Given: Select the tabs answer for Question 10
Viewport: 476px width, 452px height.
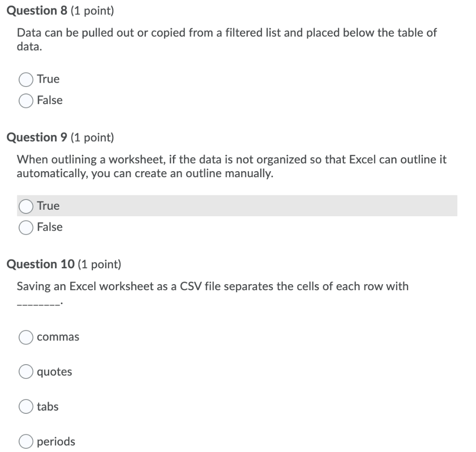Looking at the screenshot, I should click(x=26, y=406).
